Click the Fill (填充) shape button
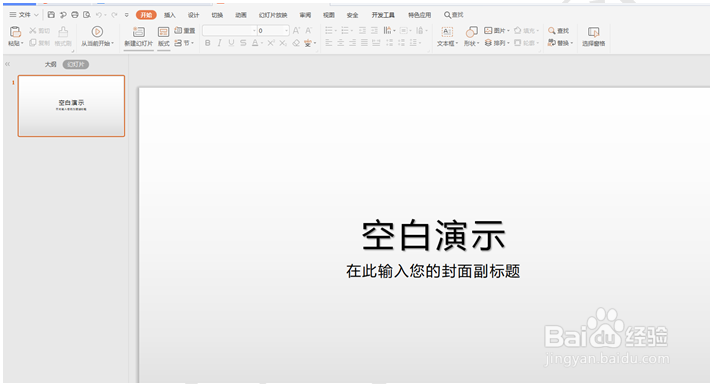Viewport: 710px width, 384px height. (526, 30)
